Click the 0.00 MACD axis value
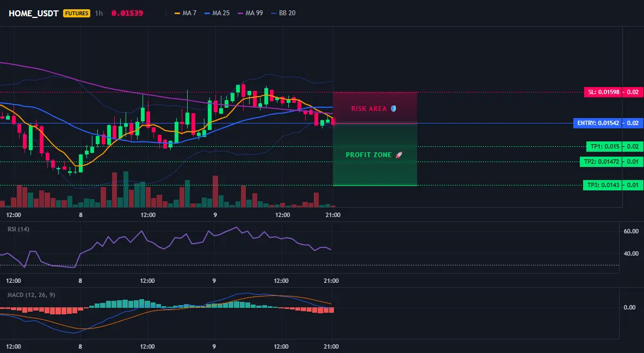644x353 pixels. click(630, 307)
